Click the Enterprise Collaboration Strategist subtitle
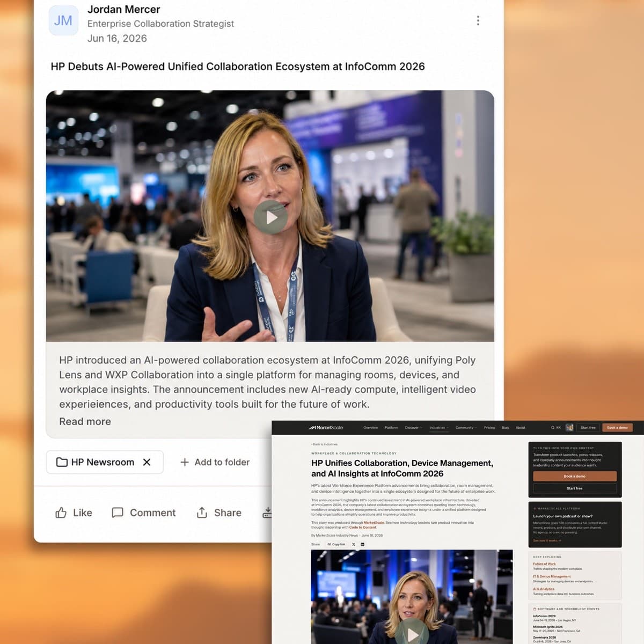Screen dimensions: 644x644 point(160,24)
